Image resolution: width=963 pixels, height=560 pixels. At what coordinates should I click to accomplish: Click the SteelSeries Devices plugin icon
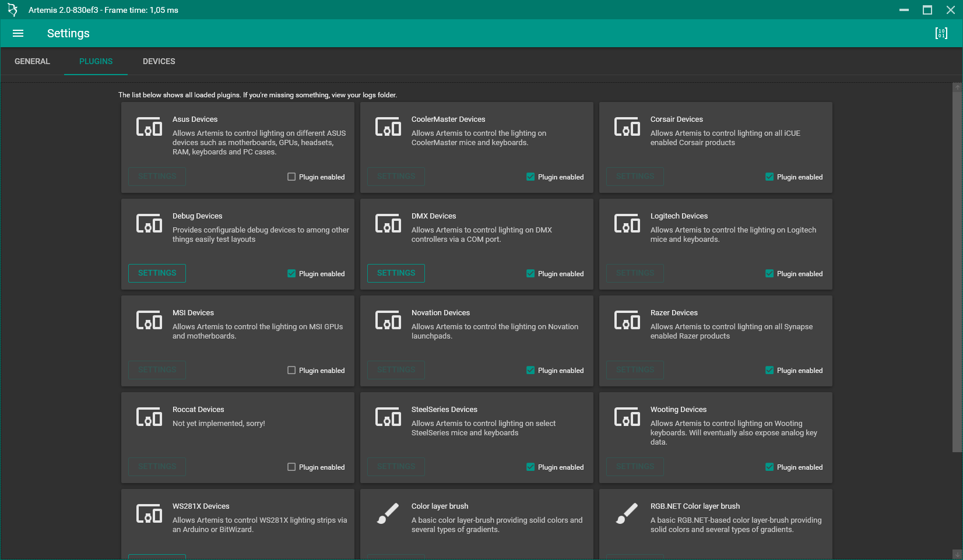click(388, 417)
